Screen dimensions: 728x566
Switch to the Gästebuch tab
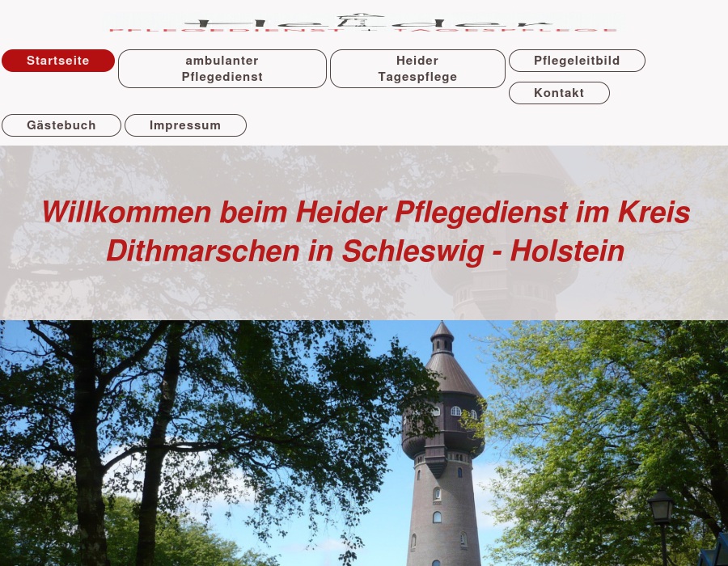point(61,125)
